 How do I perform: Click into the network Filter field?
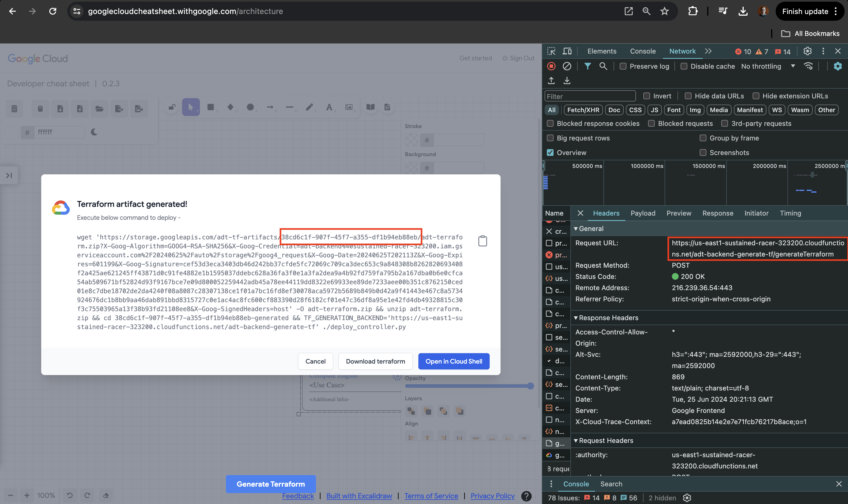pyautogui.click(x=590, y=96)
